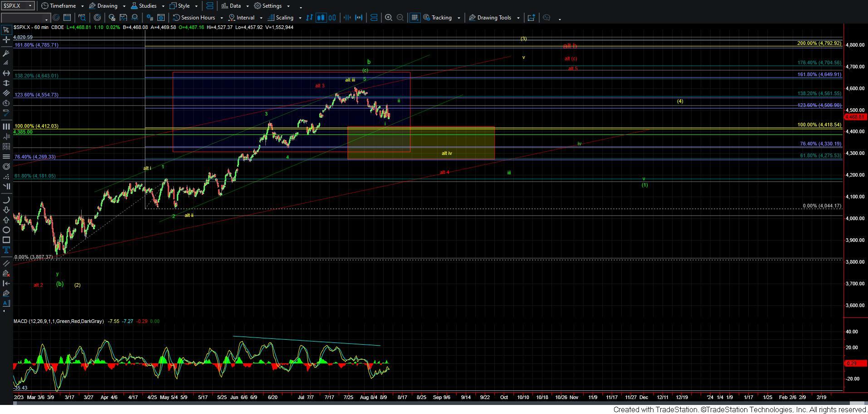Screen dimensions: 868x414
Task: Click the Session Hours button
Action: pos(195,18)
